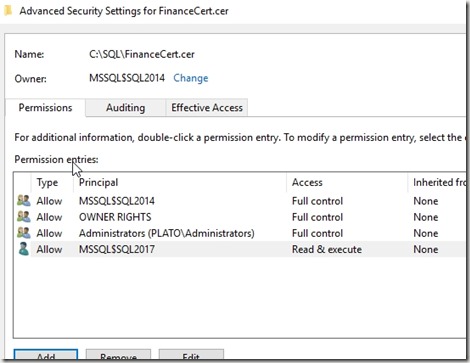Click user icon for MSSQL$SQL2017 entry
Screen dimensions: 470x363
coord(24,249)
